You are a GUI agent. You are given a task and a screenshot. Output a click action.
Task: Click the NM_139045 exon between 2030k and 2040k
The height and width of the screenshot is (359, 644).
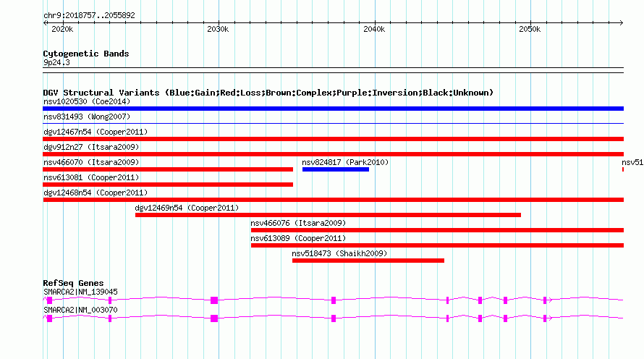click(334, 300)
